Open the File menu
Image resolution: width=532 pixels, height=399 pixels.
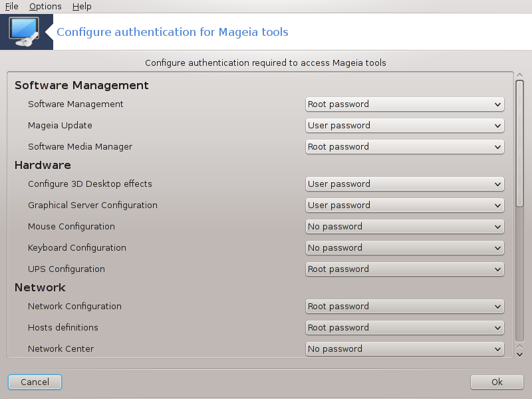[11, 7]
